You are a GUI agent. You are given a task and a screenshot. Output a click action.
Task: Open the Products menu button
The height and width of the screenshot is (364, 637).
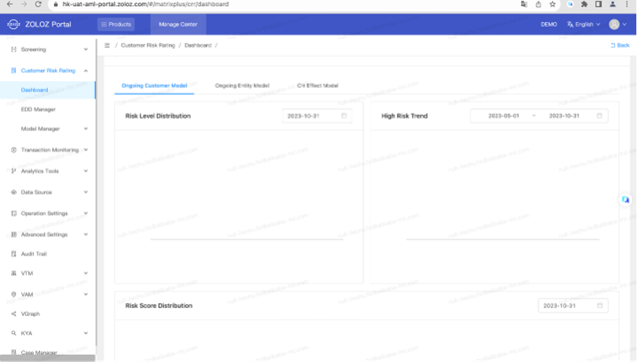pyautogui.click(x=116, y=24)
